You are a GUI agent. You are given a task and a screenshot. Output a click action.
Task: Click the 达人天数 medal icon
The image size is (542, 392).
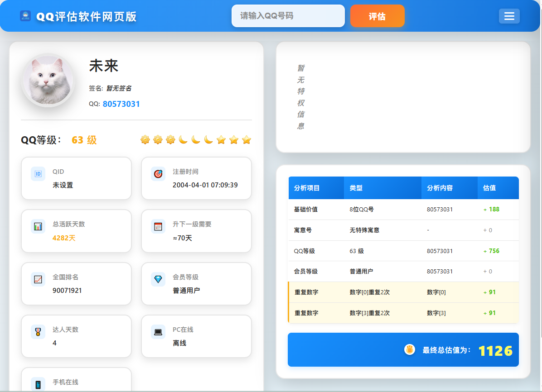click(x=38, y=332)
